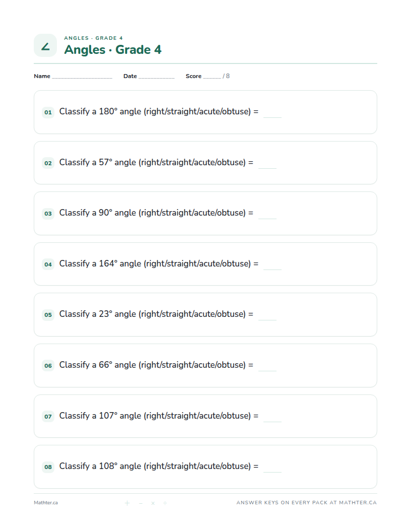Click the 'Mathter.ca' footer text
The width and height of the screenshot is (411, 532).
(46, 503)
